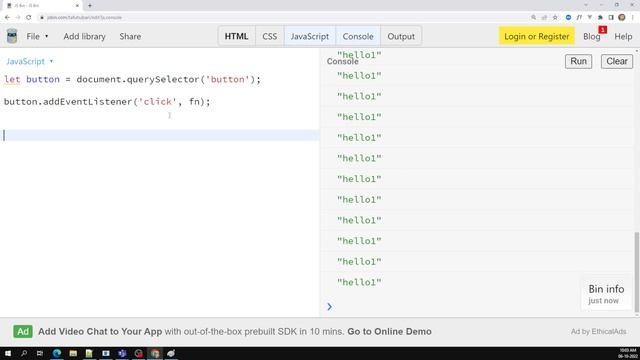Click the Login or Register button
Image resolution: width=640 pixels, height=360 pixels.
[536, 36]
